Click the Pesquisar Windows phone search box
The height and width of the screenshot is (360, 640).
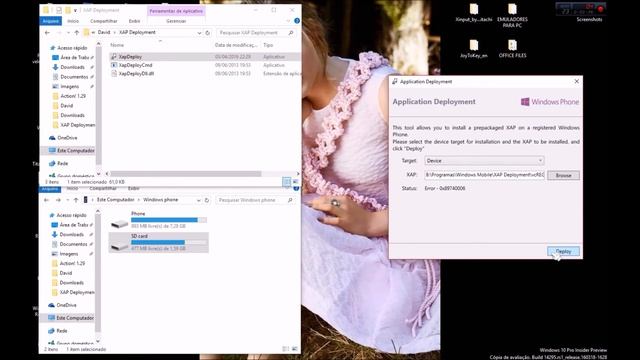coord(255,200)
